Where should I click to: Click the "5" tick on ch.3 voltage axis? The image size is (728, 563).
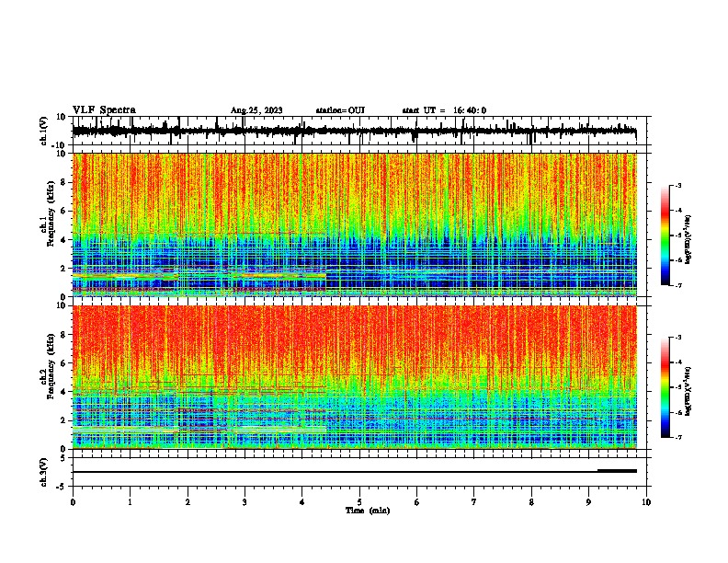[x=63, y=458]
